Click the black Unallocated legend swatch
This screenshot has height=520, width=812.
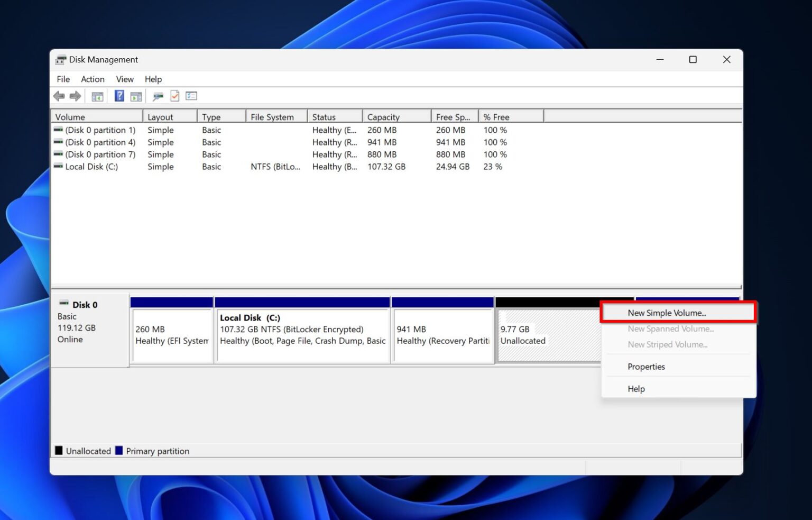point(59,450)
